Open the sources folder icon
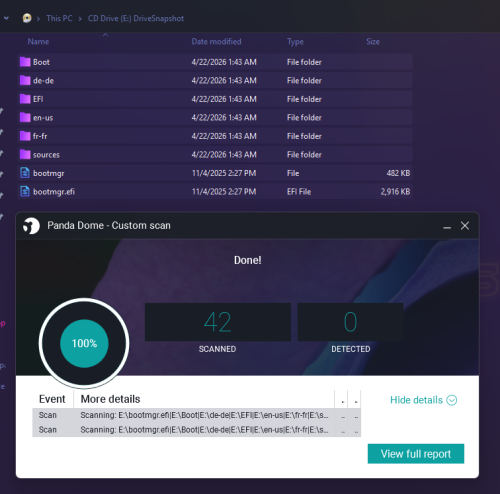Screen dimensions: 500x494 point(25,154)
